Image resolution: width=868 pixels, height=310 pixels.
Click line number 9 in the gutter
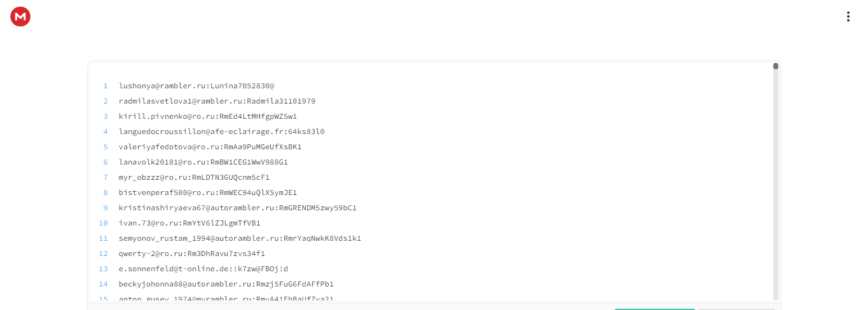point(106,208)
